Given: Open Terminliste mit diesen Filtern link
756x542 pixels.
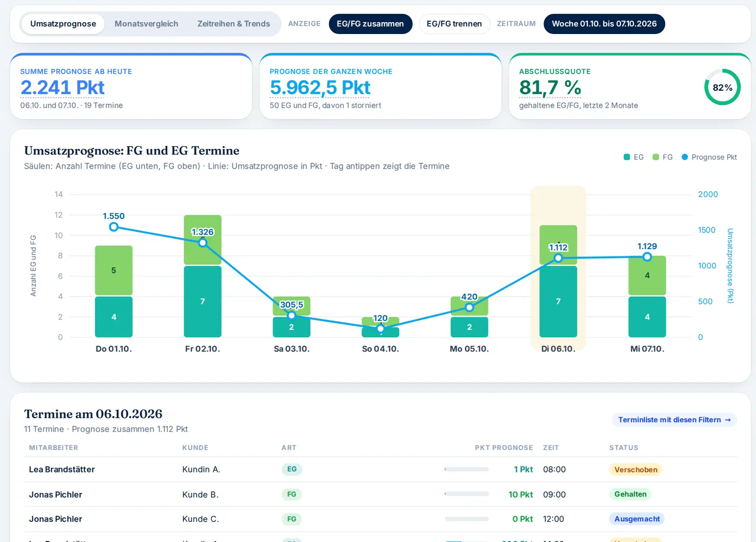Looking at the screenshot, I should (x=674, y=420).
